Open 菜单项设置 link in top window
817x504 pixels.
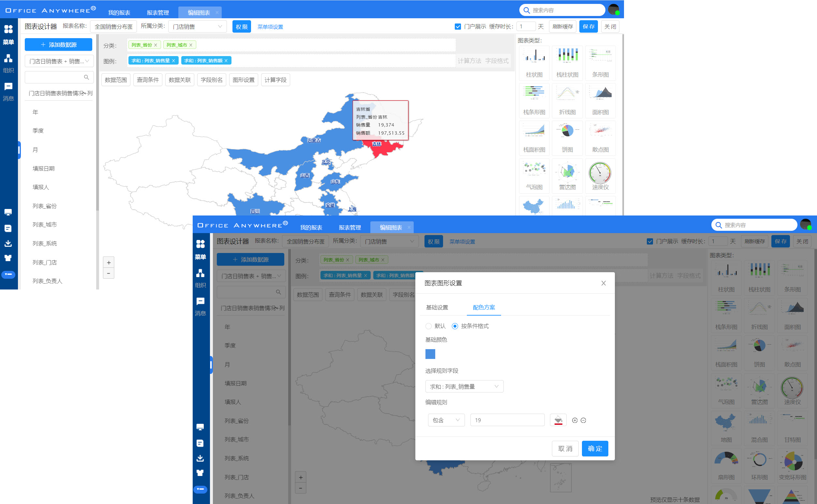point(270,27)
